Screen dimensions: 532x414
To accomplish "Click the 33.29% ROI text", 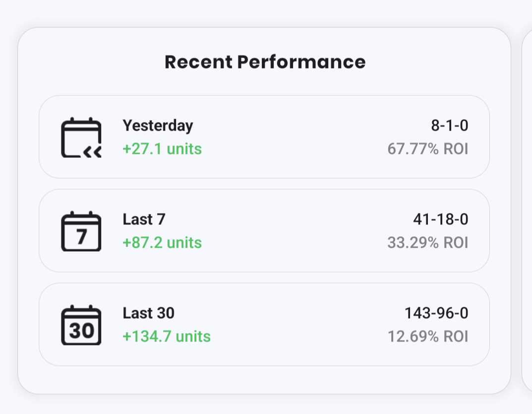I will (x=427, y=243).
